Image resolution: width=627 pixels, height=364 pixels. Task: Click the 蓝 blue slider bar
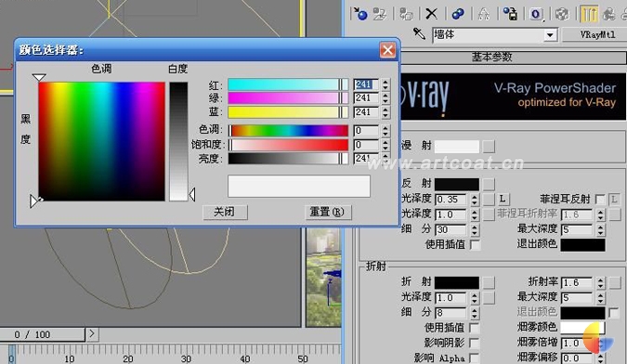click(x=288, y=112)
